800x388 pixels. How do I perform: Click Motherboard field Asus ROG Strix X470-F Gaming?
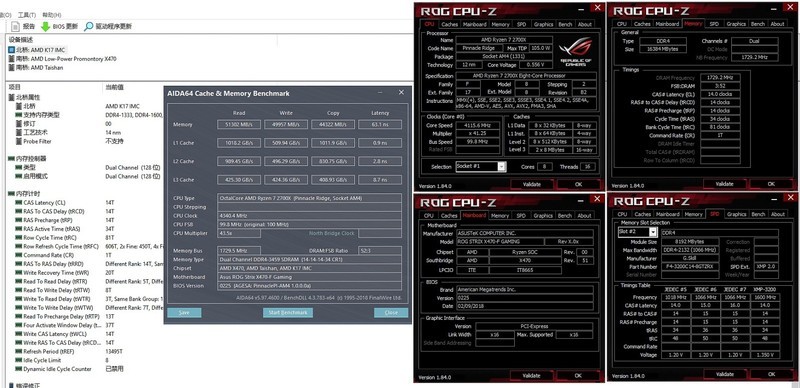coord(309,277)
